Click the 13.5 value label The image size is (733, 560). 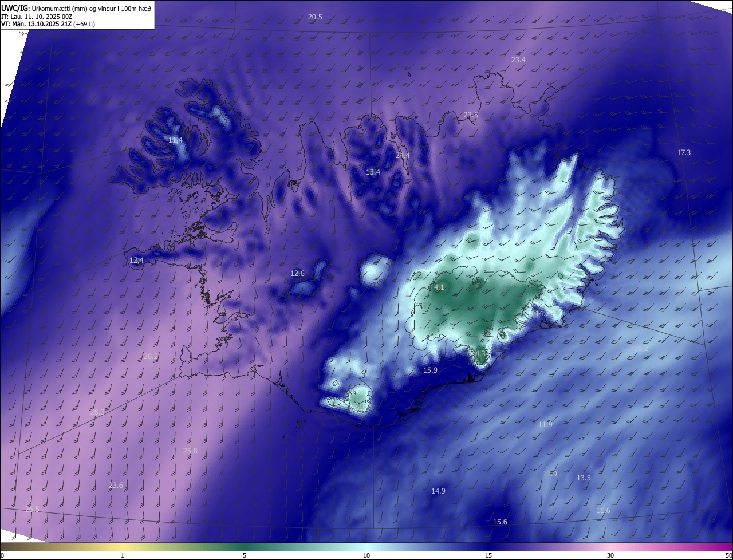[x=584, y=478]
